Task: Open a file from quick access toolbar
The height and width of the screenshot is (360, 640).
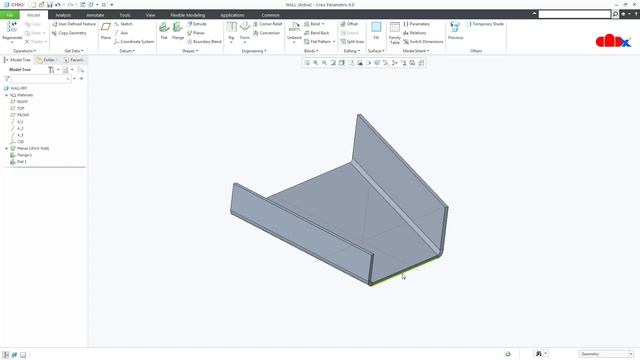Action: pyautogui.click(x=42, y=4)
